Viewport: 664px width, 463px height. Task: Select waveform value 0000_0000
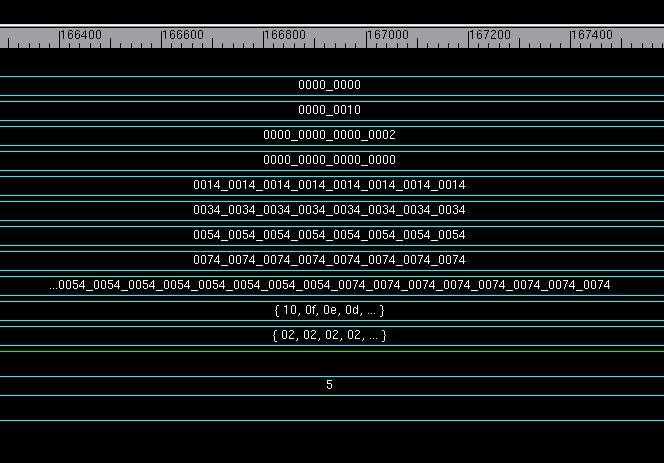click(329, 85)
